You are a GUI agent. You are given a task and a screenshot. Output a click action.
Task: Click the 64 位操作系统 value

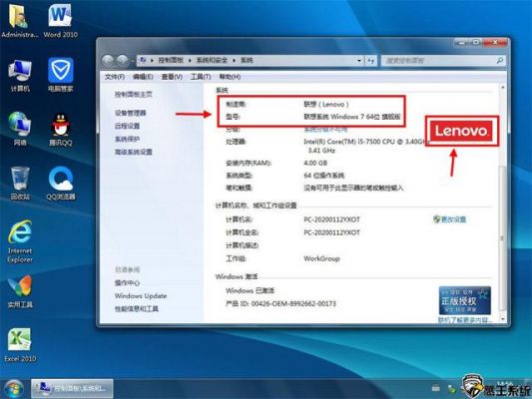(324, 176)
